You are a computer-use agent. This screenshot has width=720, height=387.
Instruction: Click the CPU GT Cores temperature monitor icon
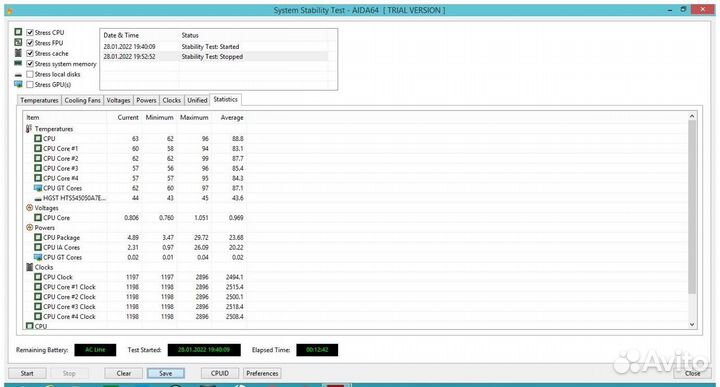point(38,188)
